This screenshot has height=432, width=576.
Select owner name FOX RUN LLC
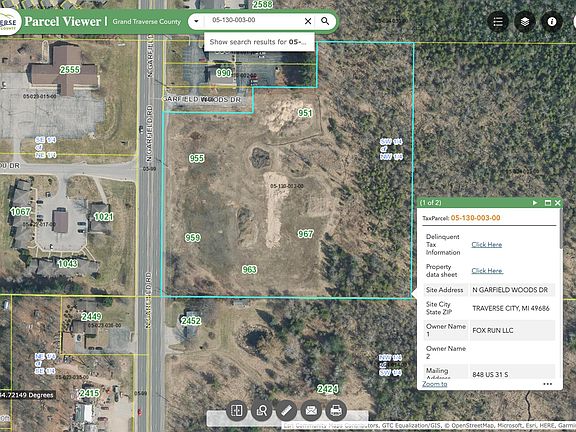493,331
